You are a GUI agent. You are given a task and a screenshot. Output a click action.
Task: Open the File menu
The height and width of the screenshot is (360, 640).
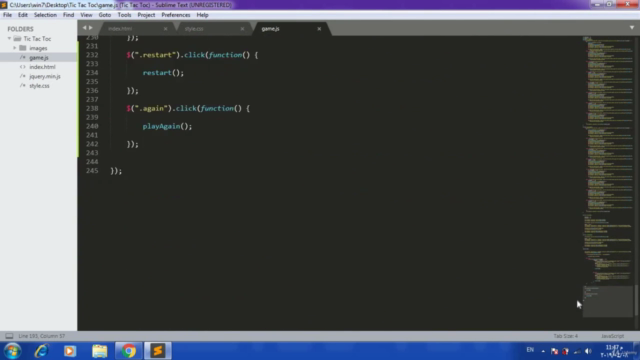coord(7,15)
